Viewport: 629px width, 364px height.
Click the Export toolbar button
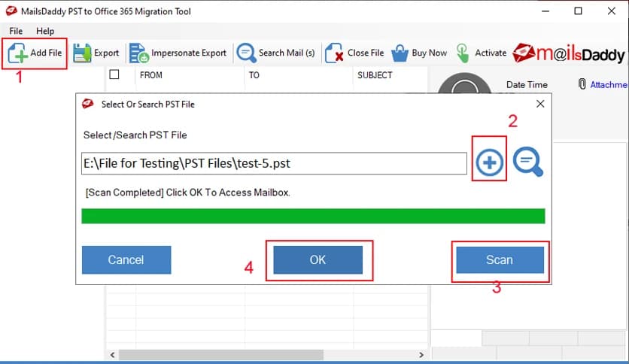click(x=96, y=53)
